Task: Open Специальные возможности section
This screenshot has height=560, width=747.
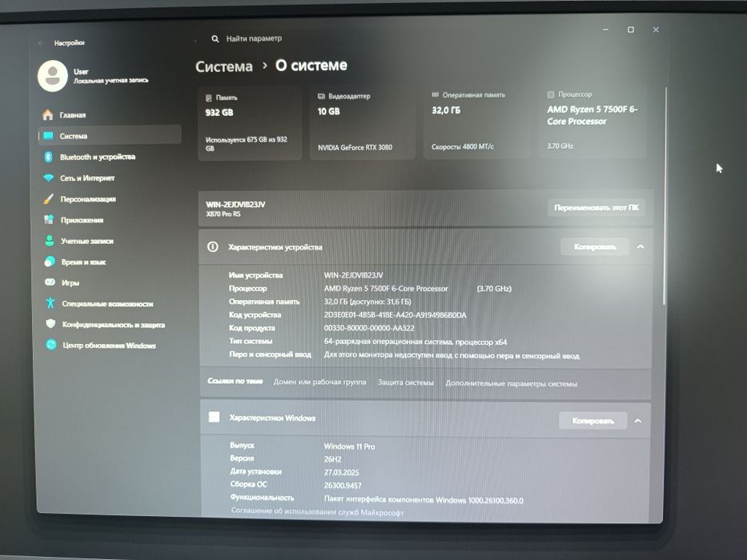Action: pyautogui.click(x=110, y=303)
